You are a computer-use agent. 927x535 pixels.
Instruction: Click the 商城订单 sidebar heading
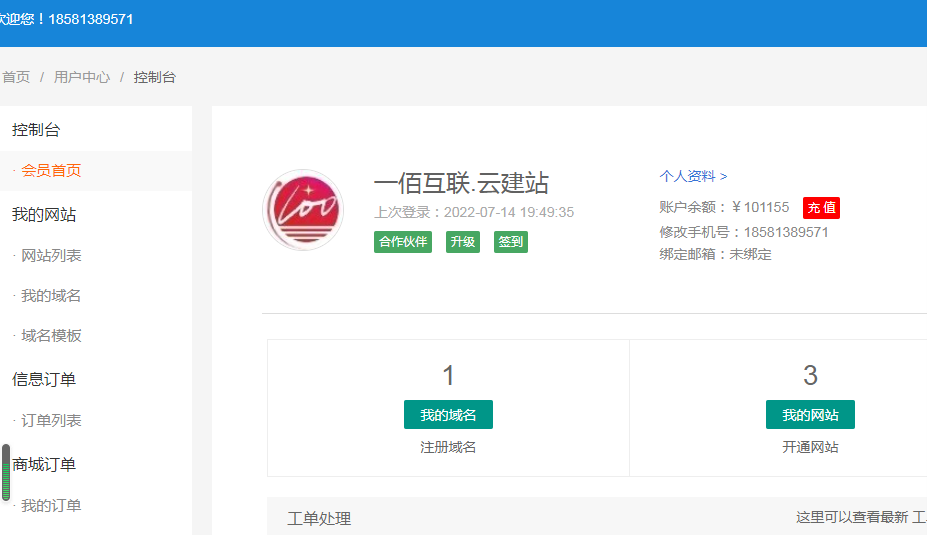coord(44,465)
